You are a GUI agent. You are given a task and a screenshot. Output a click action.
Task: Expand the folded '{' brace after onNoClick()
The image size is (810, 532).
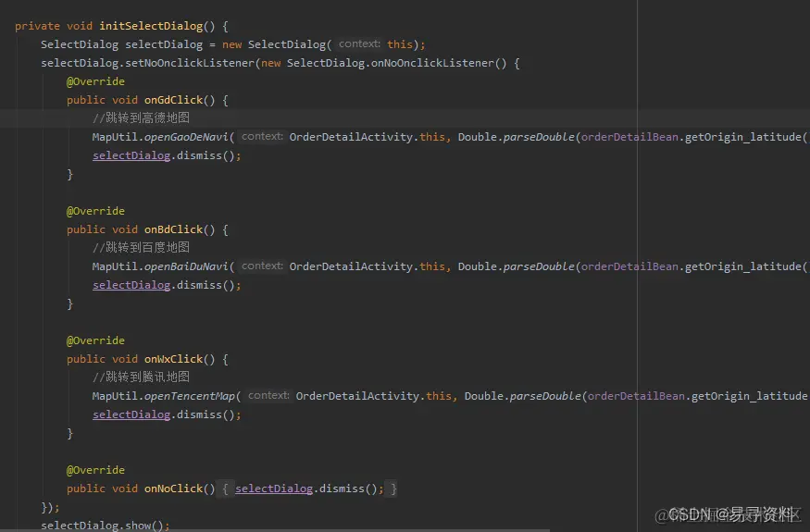point(225,489)
